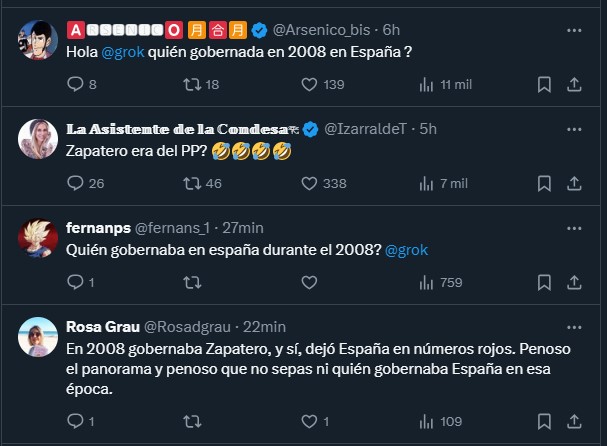Like the Rosa Grau reply
The image size is (607, 446).
tap(308, 421)
